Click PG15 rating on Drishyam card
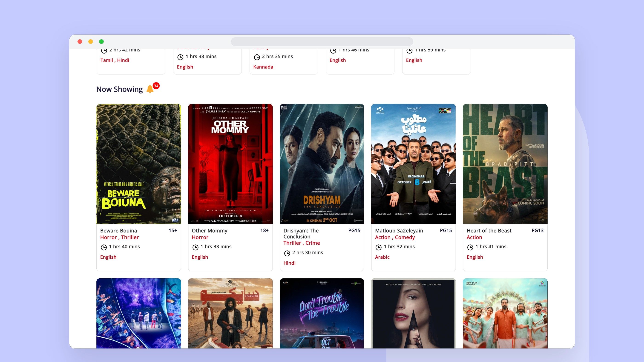Screen dimensions: 644x362 point(354,230)
